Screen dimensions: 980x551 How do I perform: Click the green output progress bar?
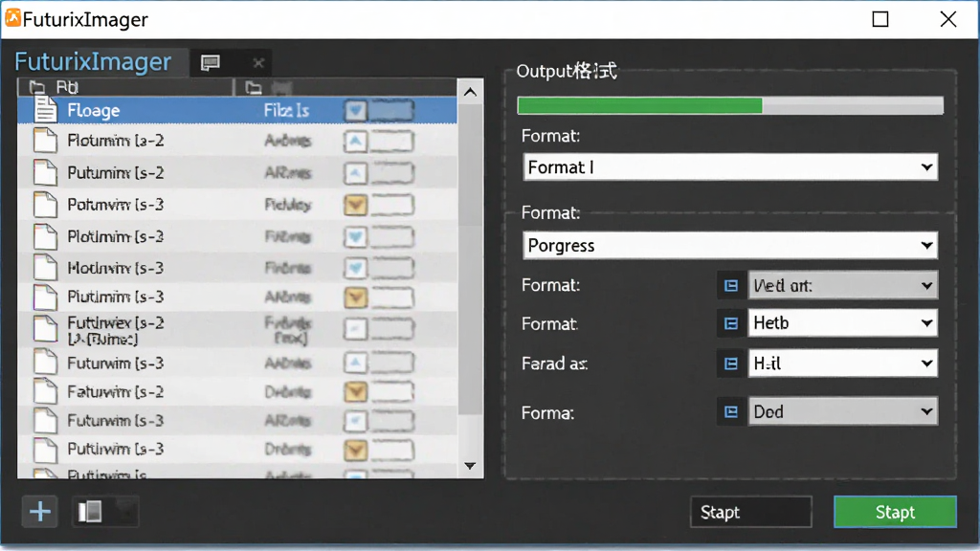point(730,105)
